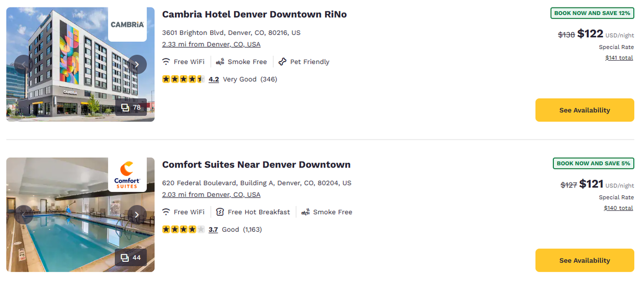
Task: View Comfort Suites' 3.7 rating reviews
Action: [213, 230]
